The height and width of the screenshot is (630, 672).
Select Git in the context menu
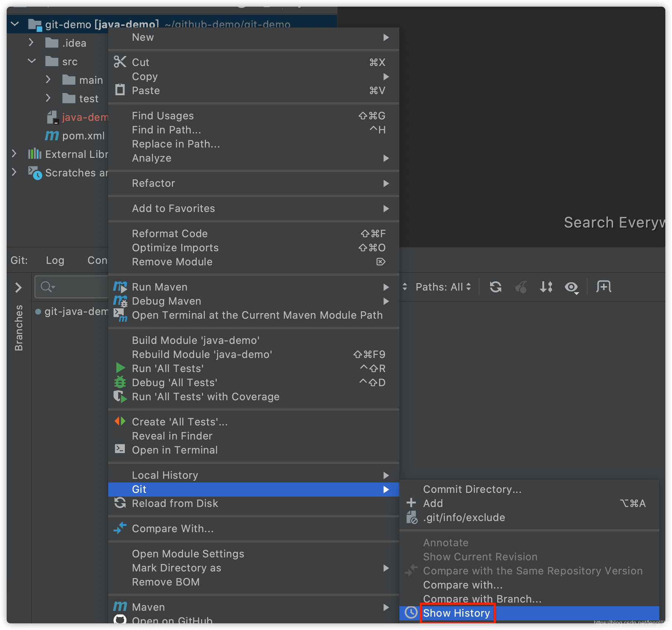pos(254,489)
